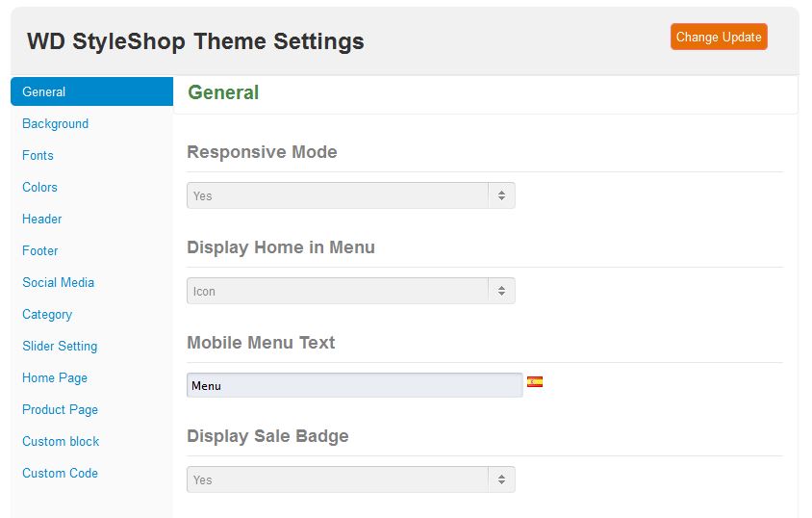
Task: Click the Spanish flag language icon
Action: click(535, 382)
